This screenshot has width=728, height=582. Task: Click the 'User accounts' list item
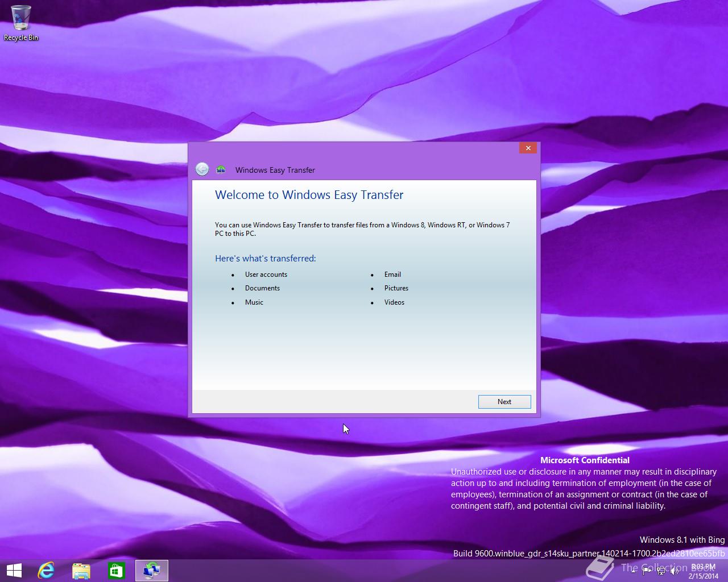click(266, 275)
